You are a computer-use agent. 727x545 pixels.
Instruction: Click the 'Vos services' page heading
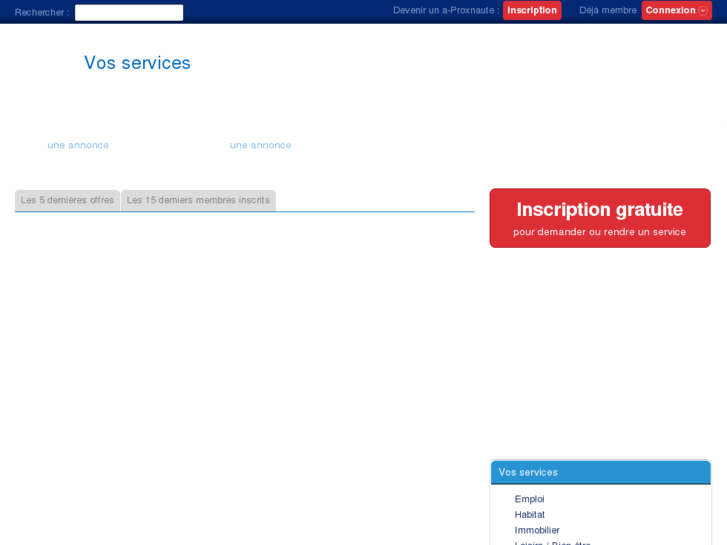137,63
